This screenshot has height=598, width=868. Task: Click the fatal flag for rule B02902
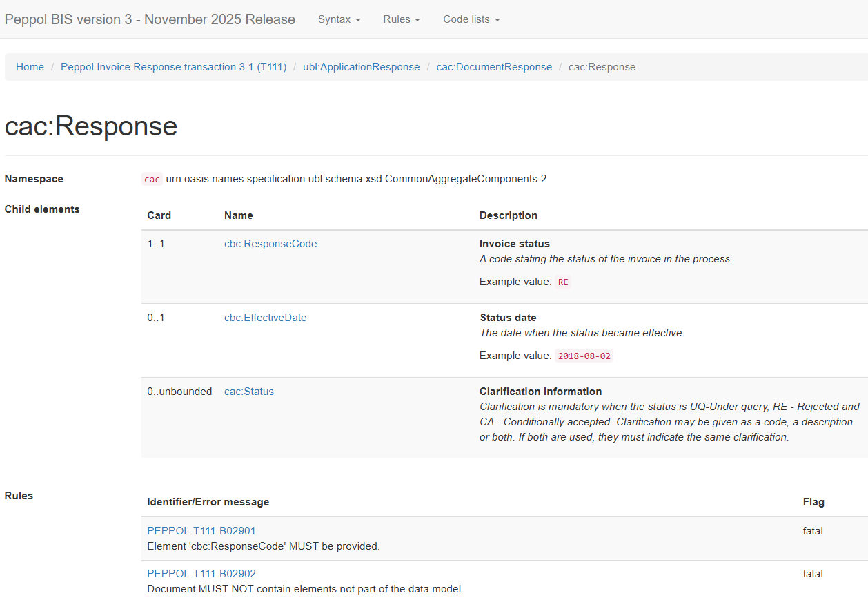pos(813,574)
